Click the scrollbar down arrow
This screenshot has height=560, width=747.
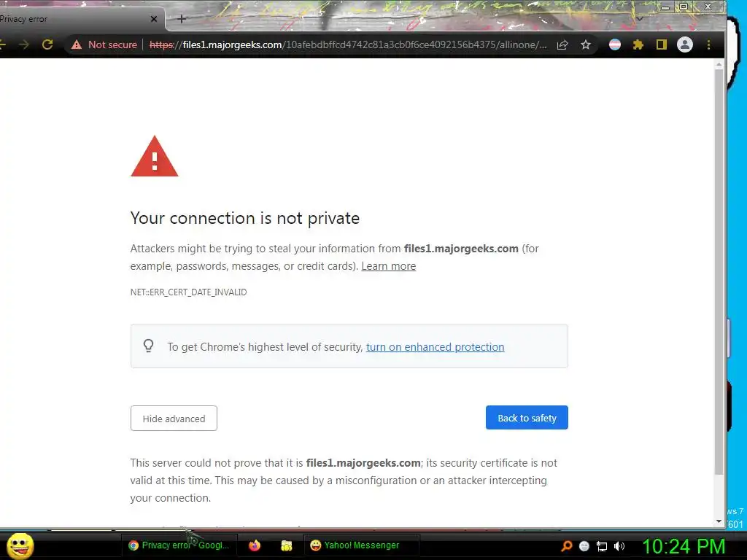[719, 521]
